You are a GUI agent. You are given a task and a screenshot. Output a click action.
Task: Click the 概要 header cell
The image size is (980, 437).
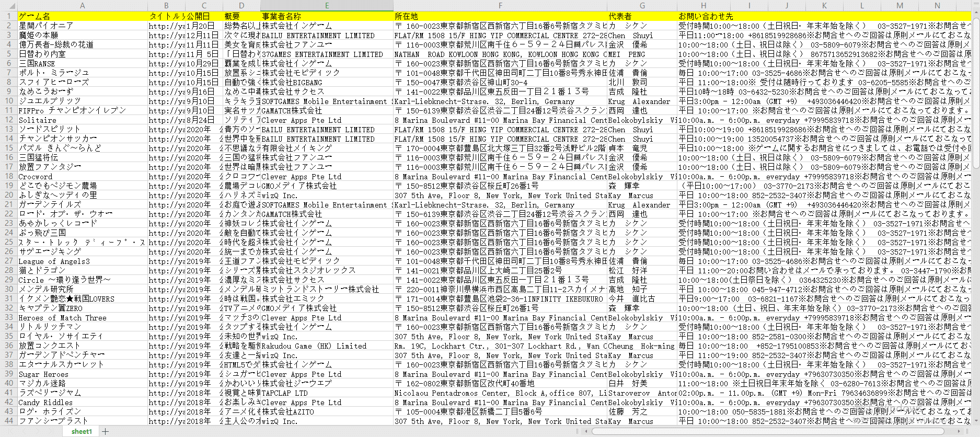pos(241,16)
